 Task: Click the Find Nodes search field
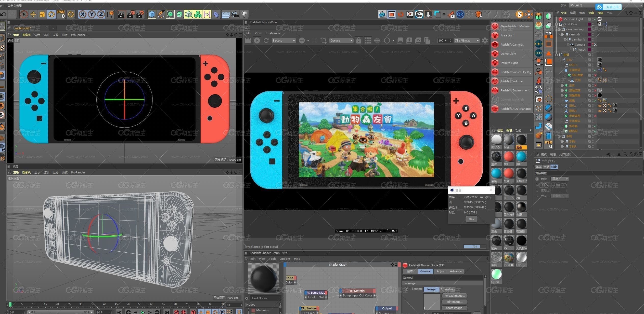[266, 298]
